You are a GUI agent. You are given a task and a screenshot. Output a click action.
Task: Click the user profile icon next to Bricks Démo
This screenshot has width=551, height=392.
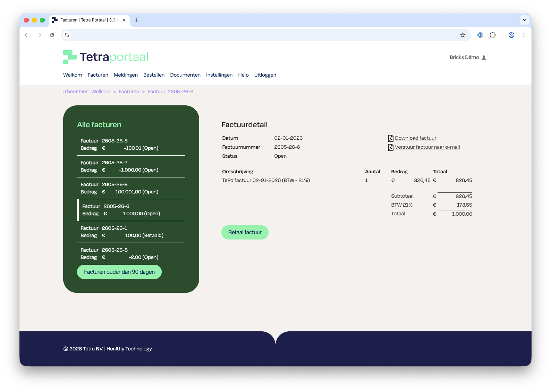coord(484,58)
